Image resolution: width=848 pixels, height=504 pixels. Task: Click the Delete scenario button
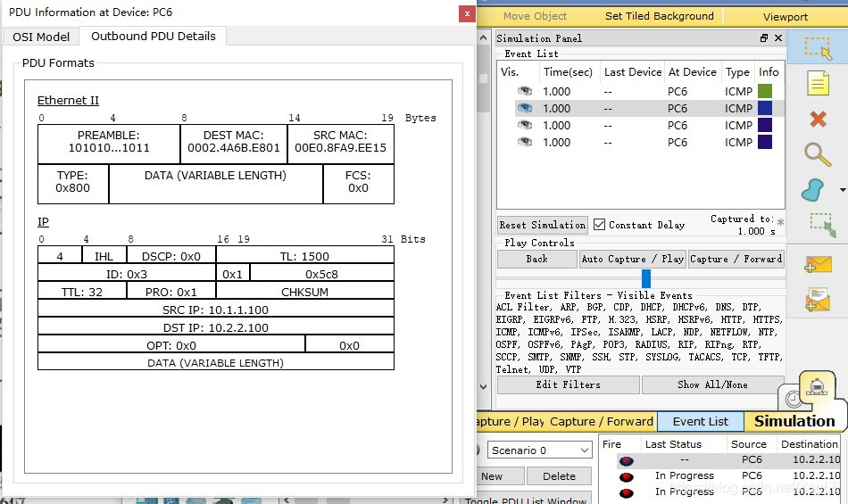(559, 476)
